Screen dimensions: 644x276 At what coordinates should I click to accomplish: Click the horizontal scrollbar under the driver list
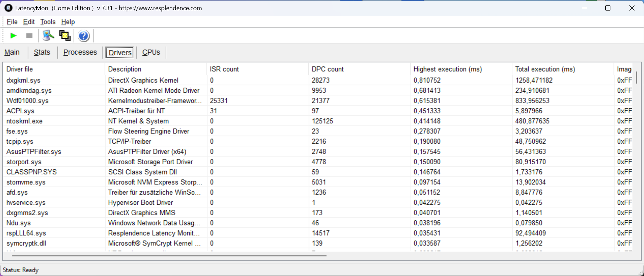pos(170,256)
